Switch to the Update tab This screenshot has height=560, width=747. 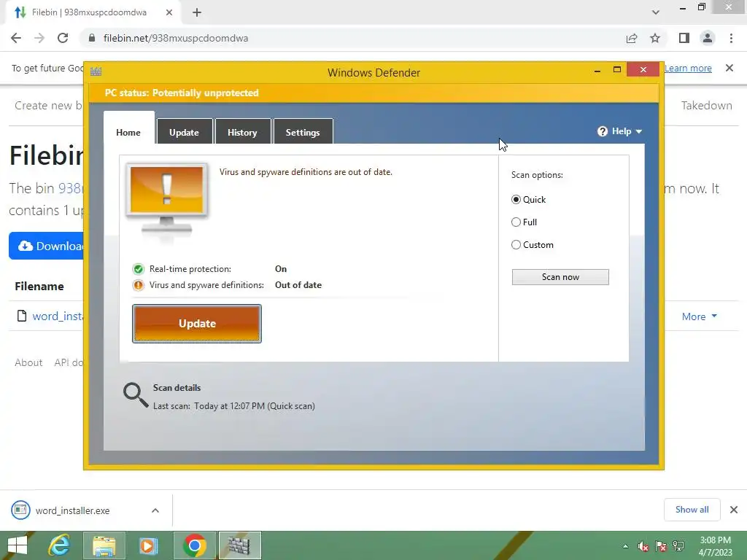coord(185,132)
